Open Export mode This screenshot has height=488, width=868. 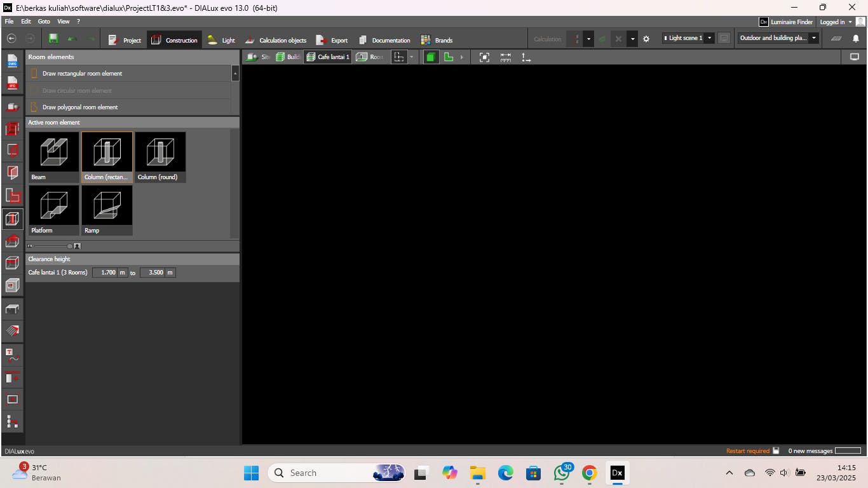click(x=332, y=40)
